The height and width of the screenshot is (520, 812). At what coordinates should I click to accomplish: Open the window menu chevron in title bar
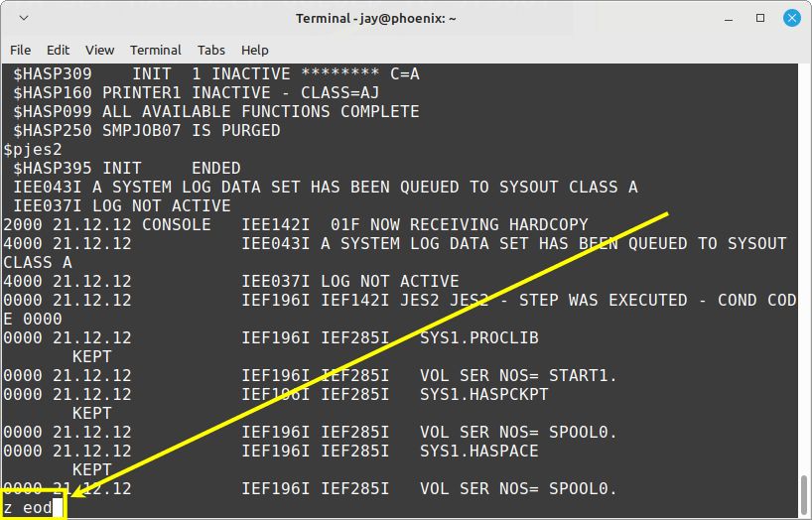24,18
